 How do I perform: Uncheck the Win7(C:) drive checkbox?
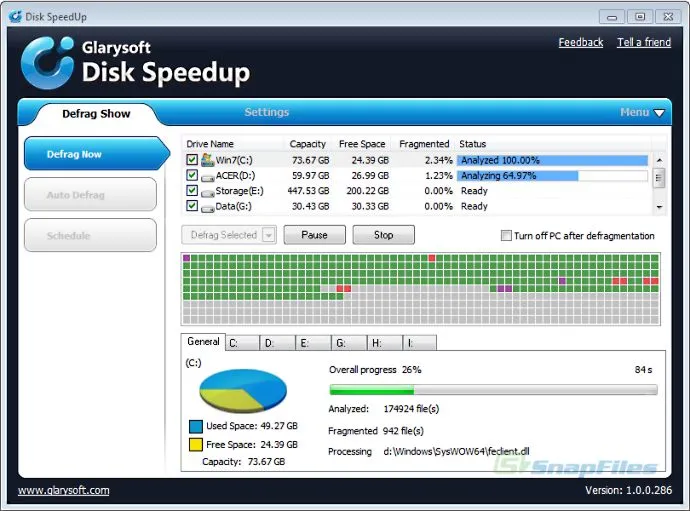pos(192,159)
